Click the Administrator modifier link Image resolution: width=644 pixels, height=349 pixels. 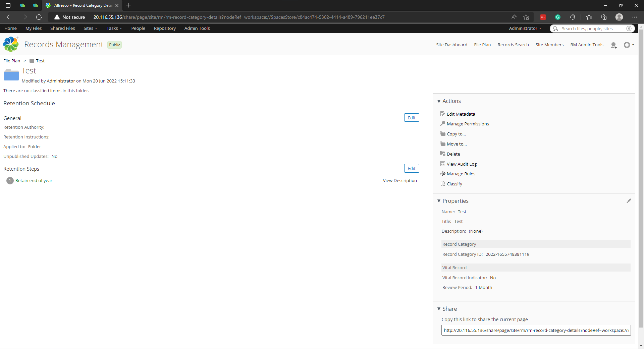point(61,81)
